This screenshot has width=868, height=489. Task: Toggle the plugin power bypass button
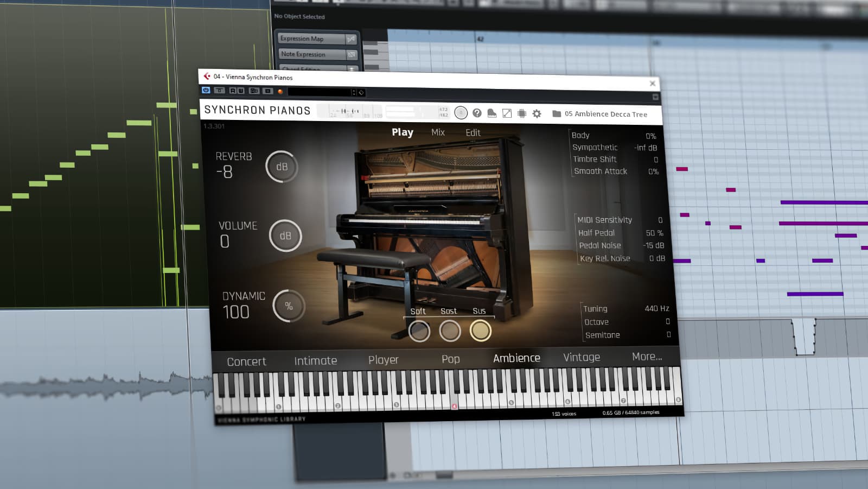(x=206, y=90)
